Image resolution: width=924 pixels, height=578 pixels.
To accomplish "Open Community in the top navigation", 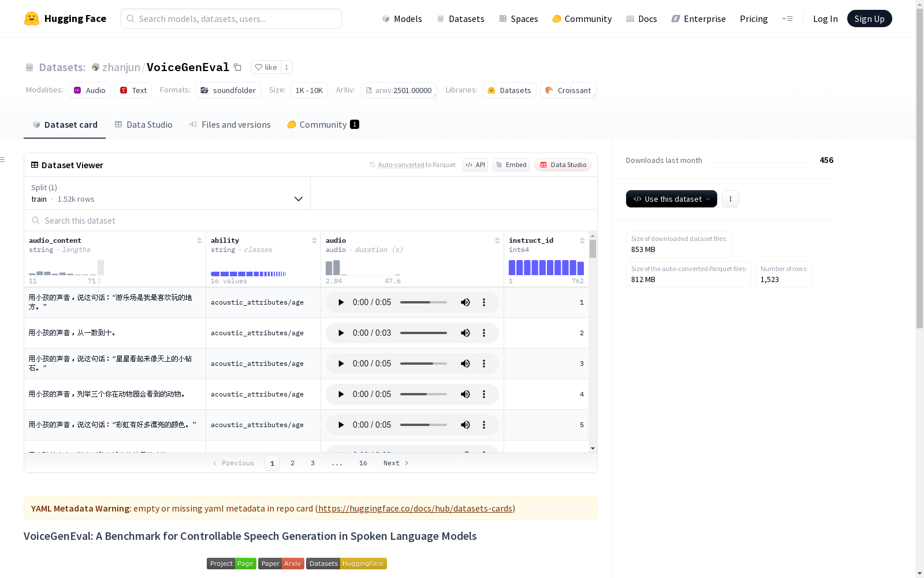I will pyautogui.click(x=582, y=18).
